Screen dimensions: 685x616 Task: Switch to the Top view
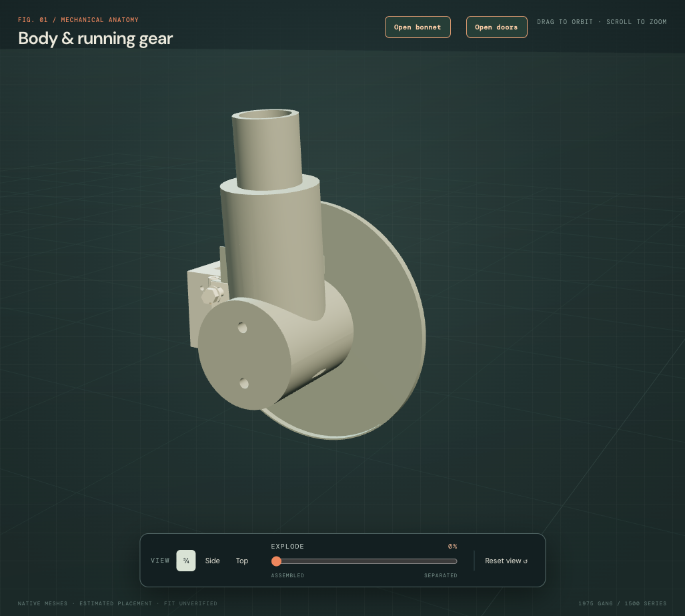tap(242, 561)
